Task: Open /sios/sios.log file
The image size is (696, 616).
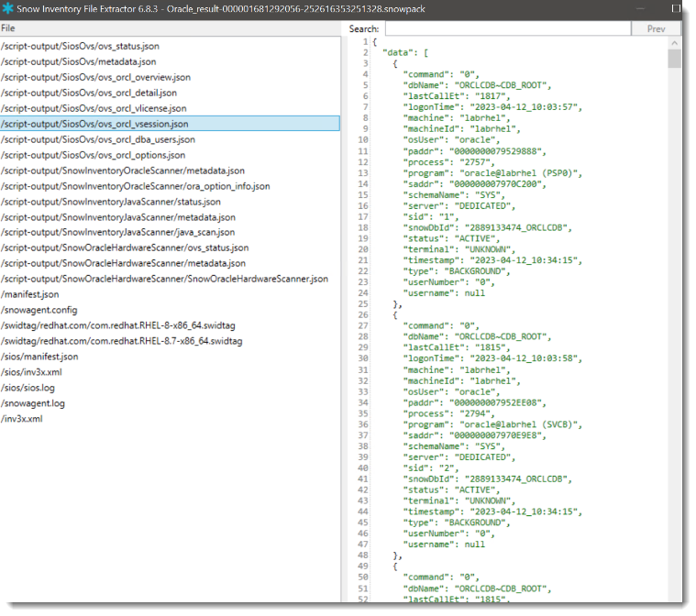Action: tap(28, 388)
